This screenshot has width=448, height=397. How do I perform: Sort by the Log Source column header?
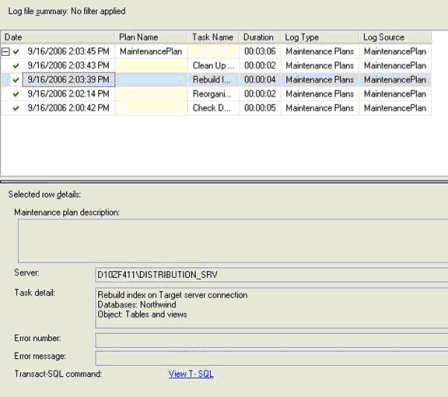(395, 37)
